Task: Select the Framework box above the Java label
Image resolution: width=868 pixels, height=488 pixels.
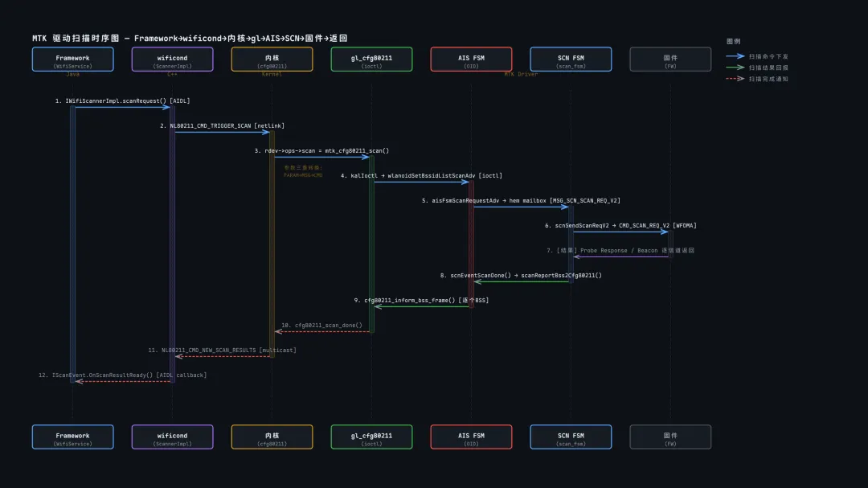Action: 72,59
